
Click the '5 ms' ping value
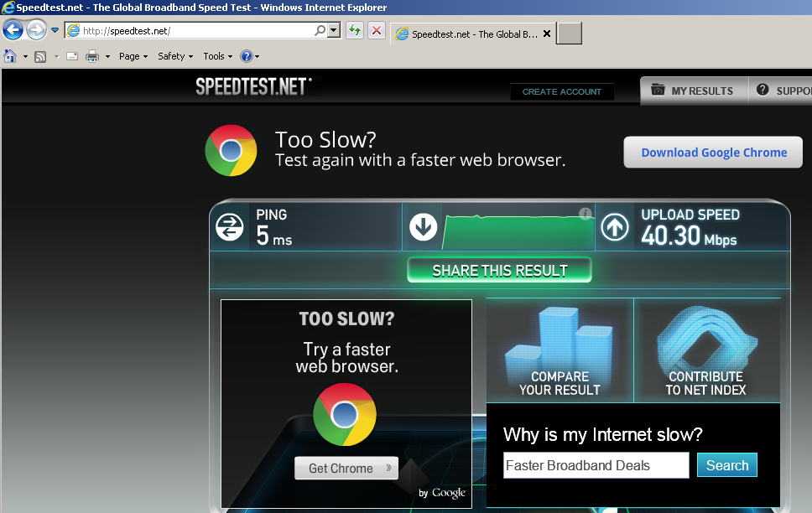pos(274,236)
